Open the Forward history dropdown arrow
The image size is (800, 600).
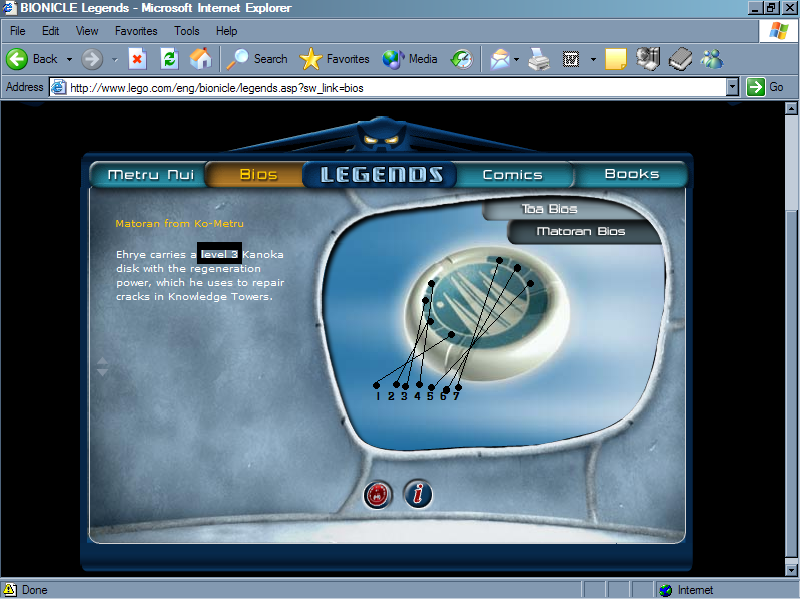click(x=115, y=60)
